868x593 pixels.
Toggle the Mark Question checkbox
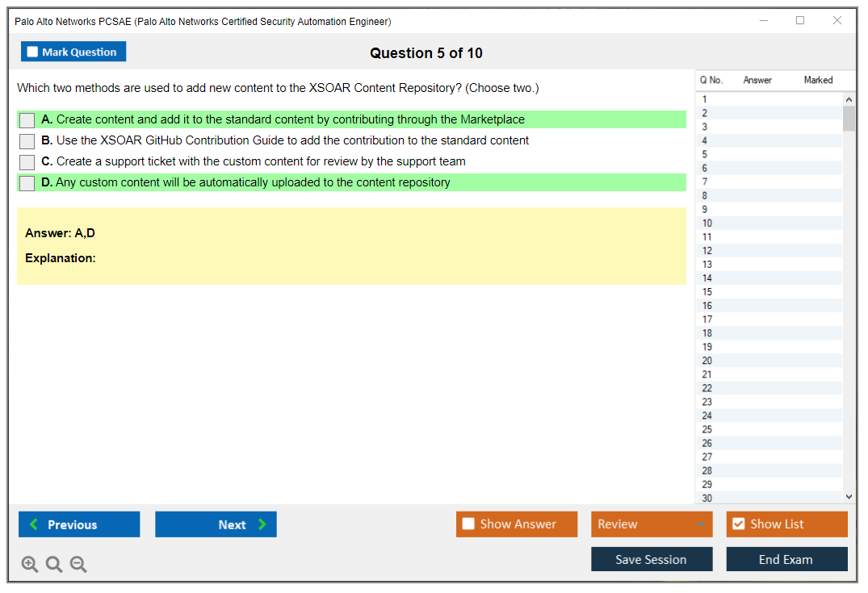tap(33, 52)
